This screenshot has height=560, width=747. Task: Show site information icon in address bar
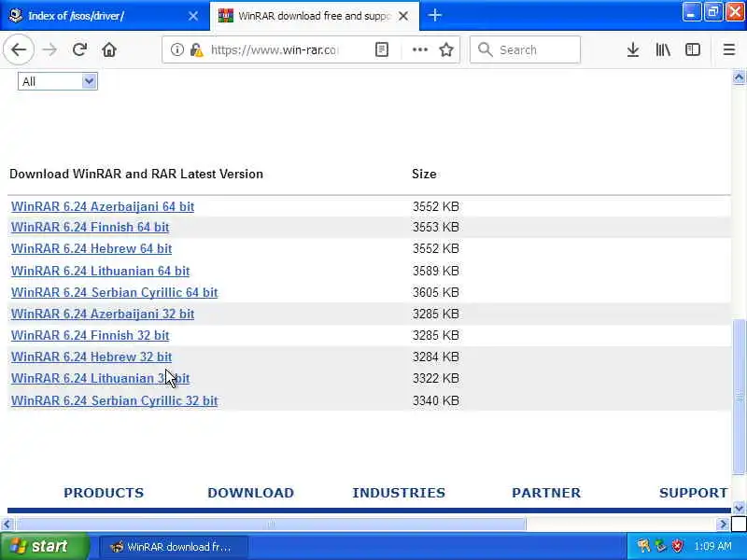177,49
